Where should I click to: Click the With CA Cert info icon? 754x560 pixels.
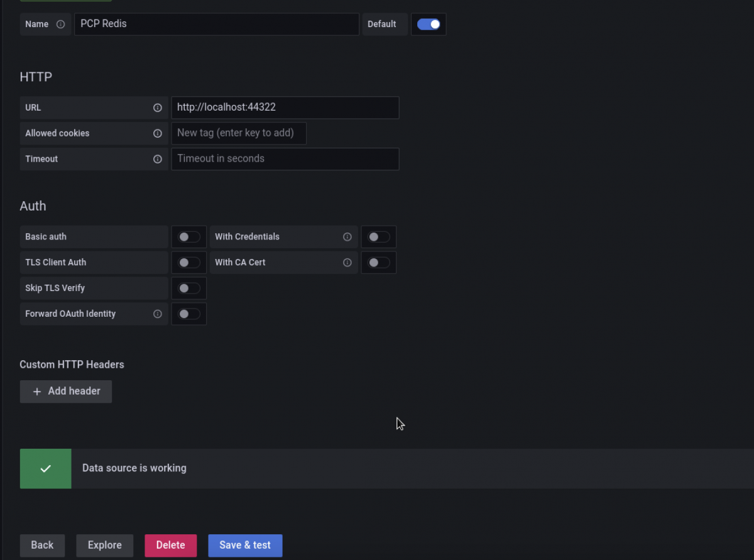347,262
